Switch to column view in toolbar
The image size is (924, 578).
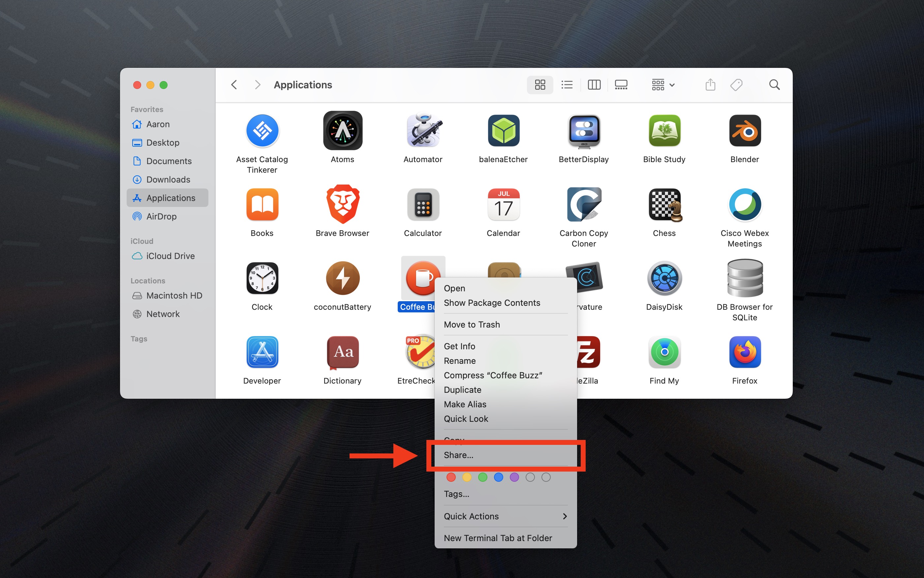pos(594,84)
